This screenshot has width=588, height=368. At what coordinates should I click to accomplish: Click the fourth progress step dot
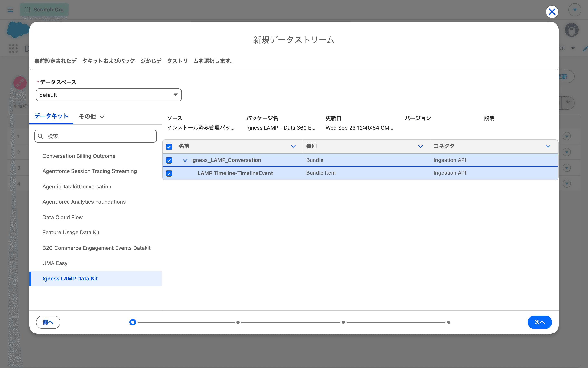point(449,322)
